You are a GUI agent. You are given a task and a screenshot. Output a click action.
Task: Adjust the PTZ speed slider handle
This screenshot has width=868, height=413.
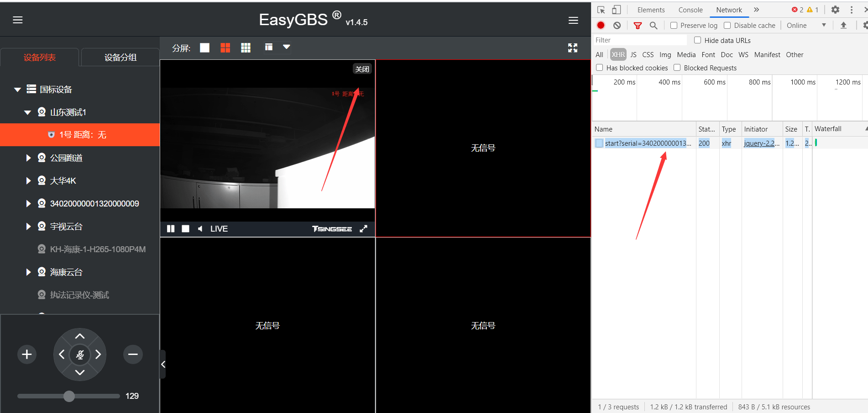[x=69, y=396]
